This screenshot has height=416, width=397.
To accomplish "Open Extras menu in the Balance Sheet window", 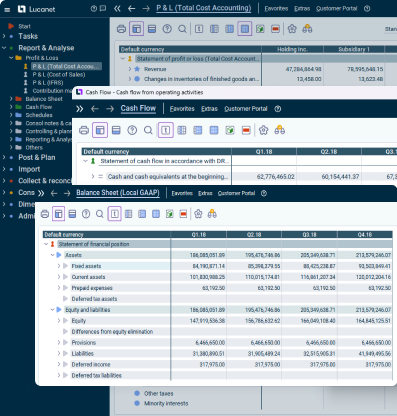I will [205, 193].
